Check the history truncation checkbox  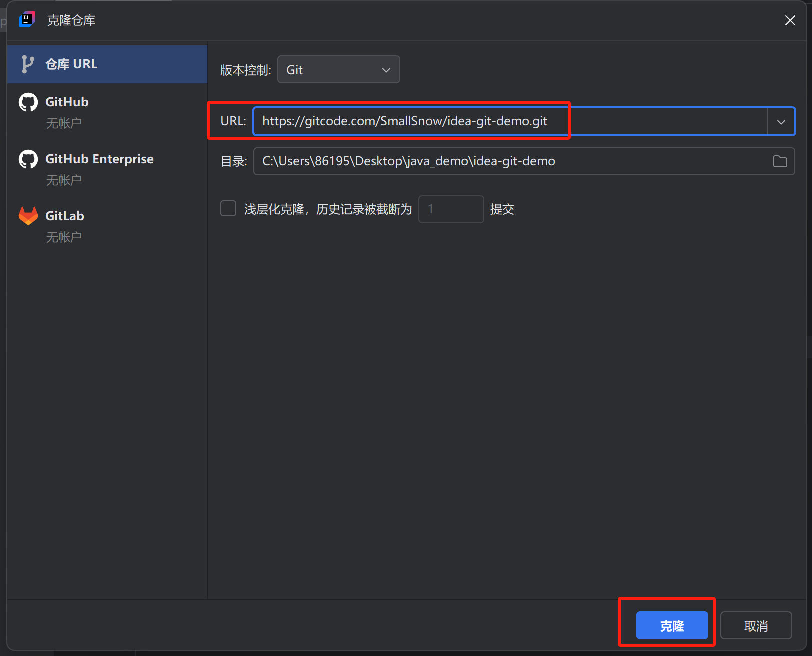(228, 208)
